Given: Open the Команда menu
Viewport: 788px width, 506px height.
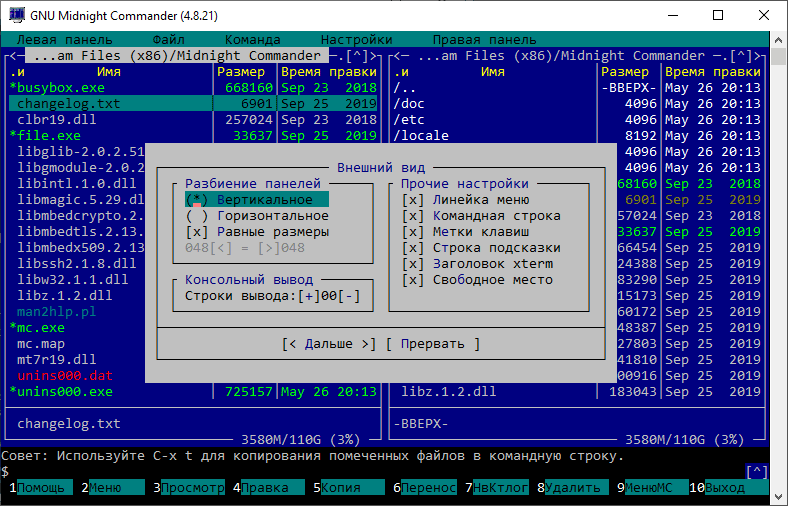Looking at the screenshot, I should [x=252, y=39].
